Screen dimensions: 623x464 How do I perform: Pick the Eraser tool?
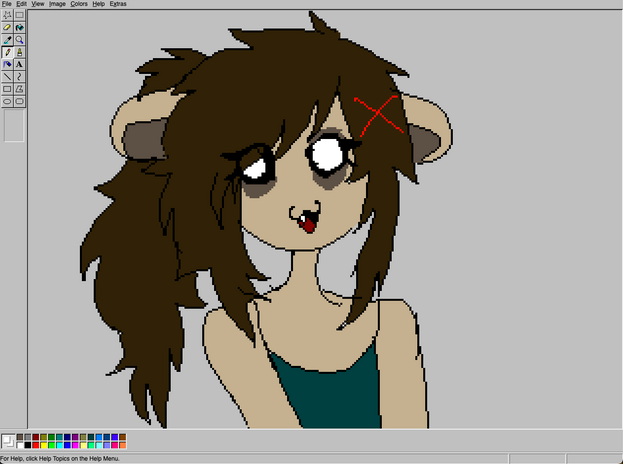point(7,27)
